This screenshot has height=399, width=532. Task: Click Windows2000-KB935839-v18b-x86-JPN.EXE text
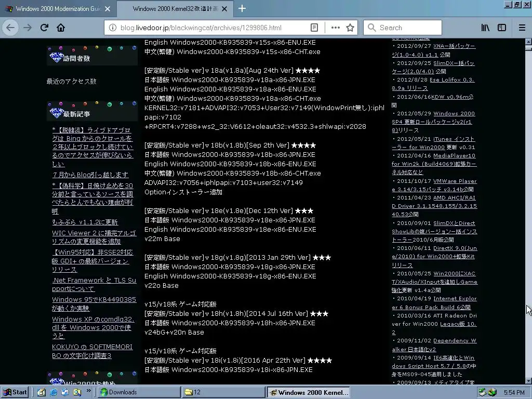(243, 154)
